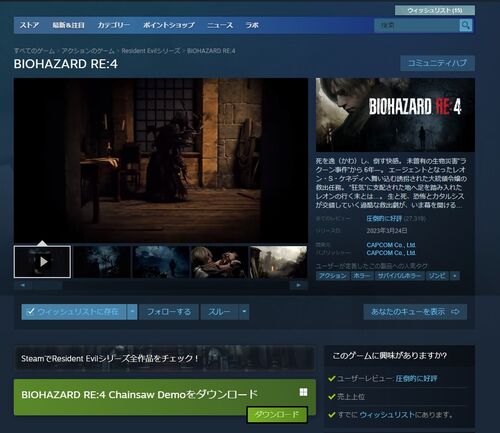
Task: Click the 売上上位 top seller text
Action: [351, 397]
